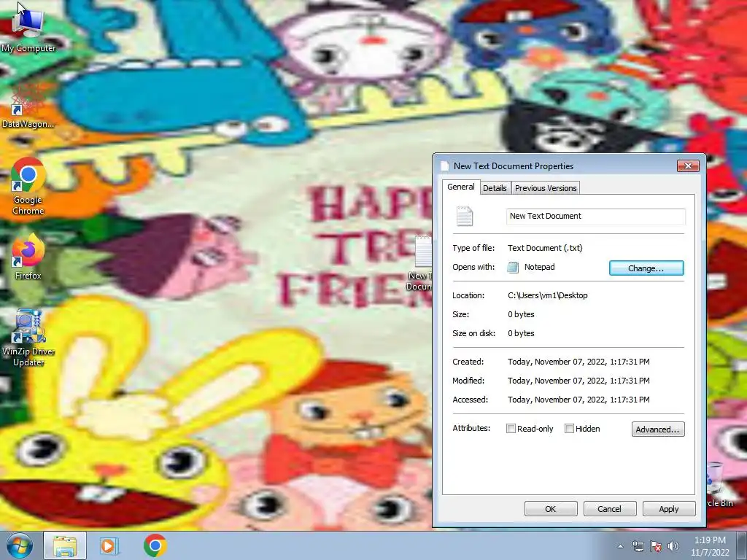Viewport: 747px width, 560px height.
Task: Confirm with the OK button
Action: pyautogui.click(x=551, y=508)
